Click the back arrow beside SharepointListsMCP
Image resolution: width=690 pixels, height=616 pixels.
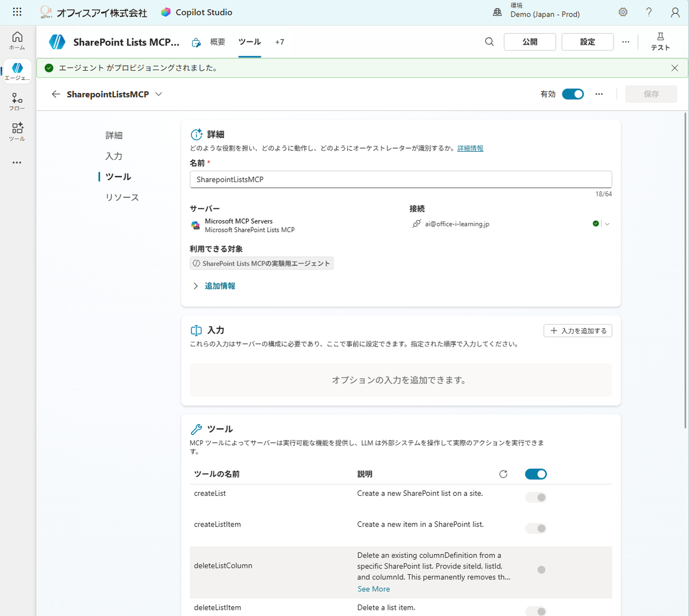(x=56, y=94)
